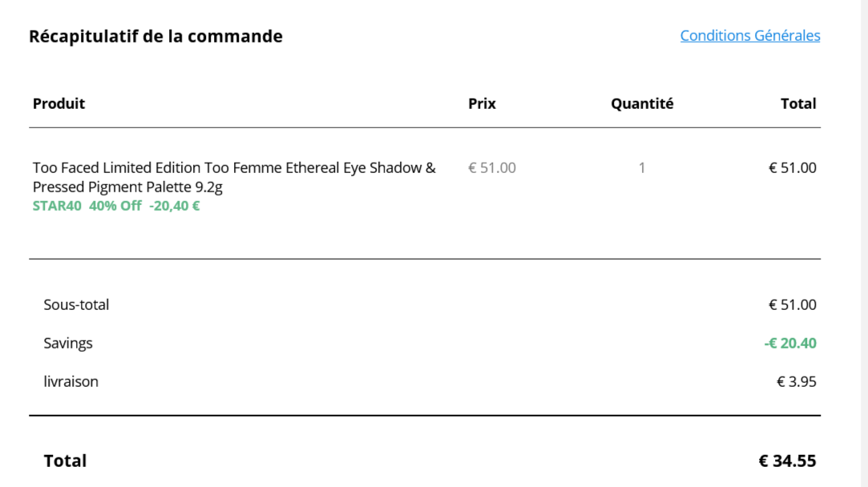This screenshot has width=868, height=487.
Task: Click the livraison row label
Action: pos(71,381)
